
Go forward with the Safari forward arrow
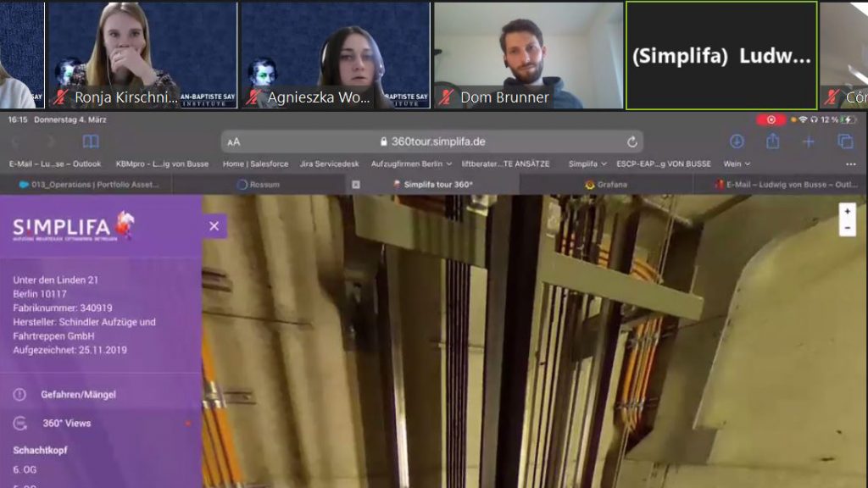[51, 142]
